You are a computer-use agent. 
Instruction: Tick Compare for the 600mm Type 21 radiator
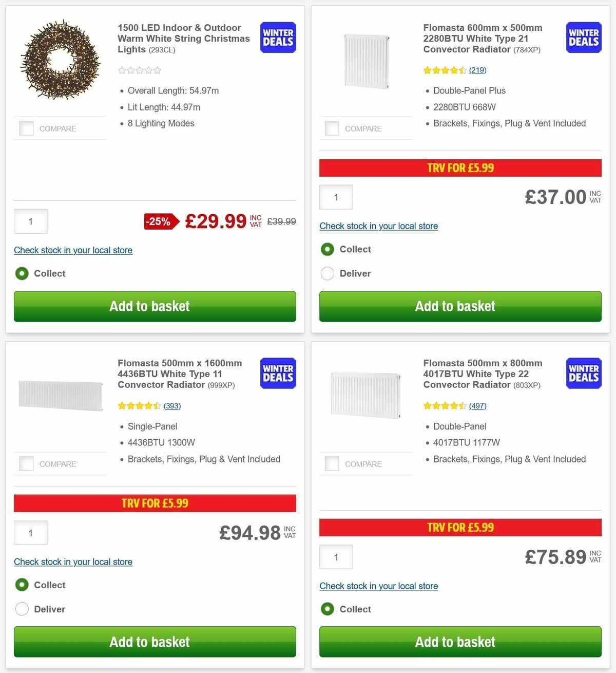click(332, 128)
